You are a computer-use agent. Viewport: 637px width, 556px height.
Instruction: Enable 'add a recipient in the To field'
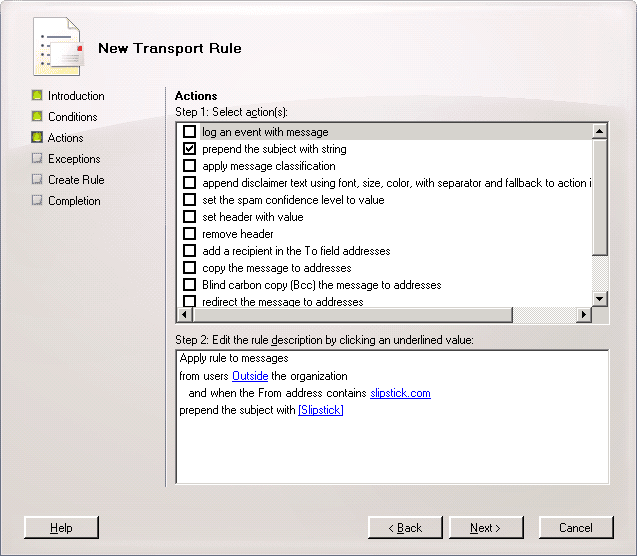click(x=189, y=251)
